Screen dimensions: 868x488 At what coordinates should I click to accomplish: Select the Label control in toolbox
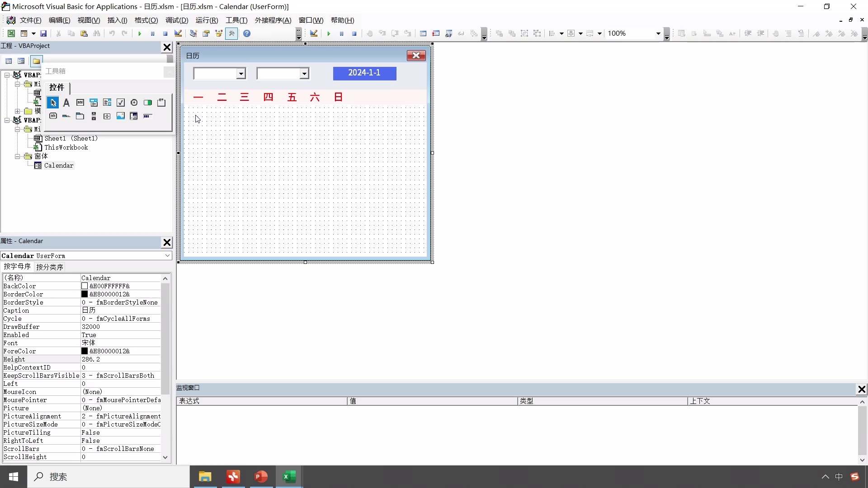pyautogui.click(x=66, y=103)
